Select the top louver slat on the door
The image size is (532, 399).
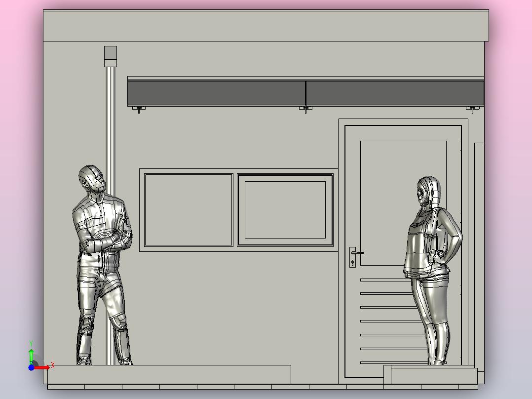(x=386, y=280)
